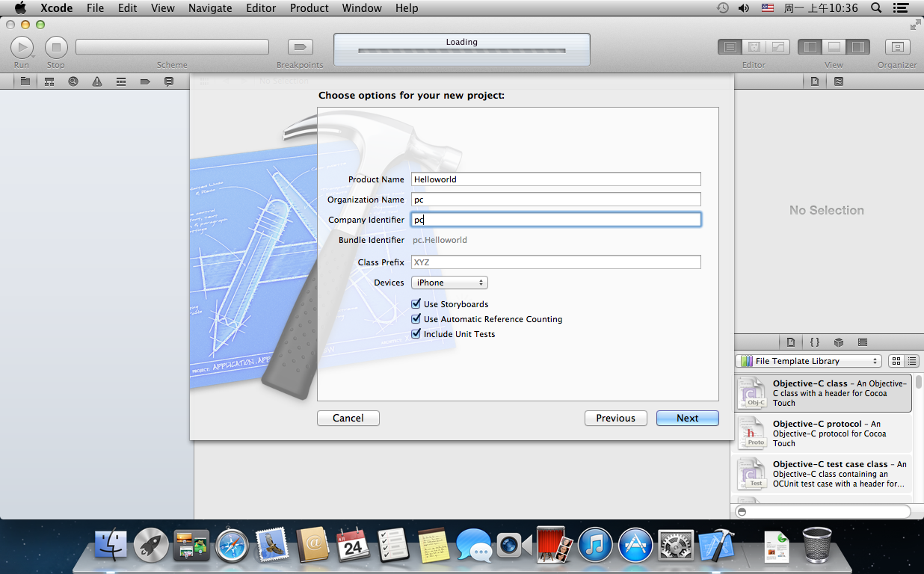Open the Symbol navigator hierarchy icon
Screen dimensions: 924x574
49,81
